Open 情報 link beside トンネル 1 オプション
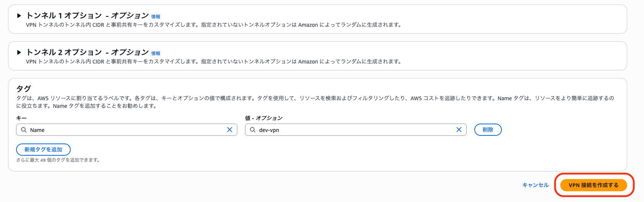The width and height of the screenshot is (644, 202). [156, 17]
